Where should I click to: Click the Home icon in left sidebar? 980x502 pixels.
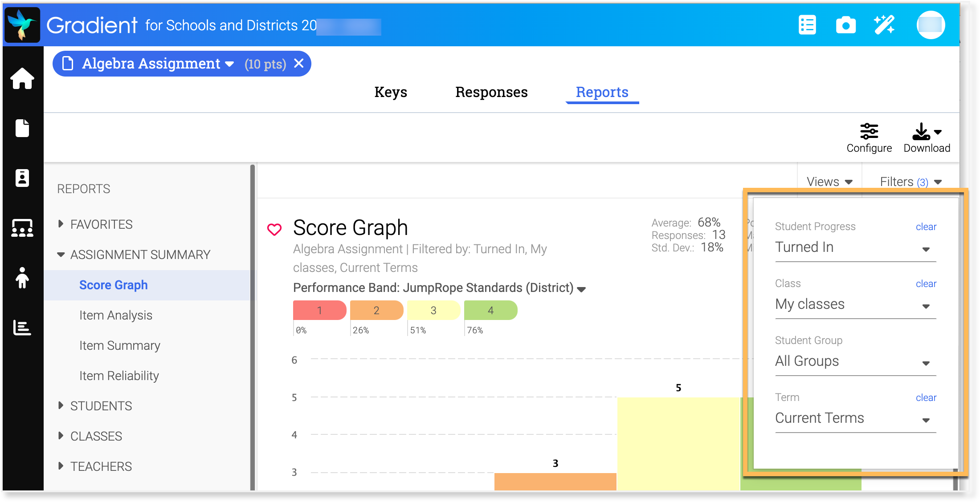point(22,79)
